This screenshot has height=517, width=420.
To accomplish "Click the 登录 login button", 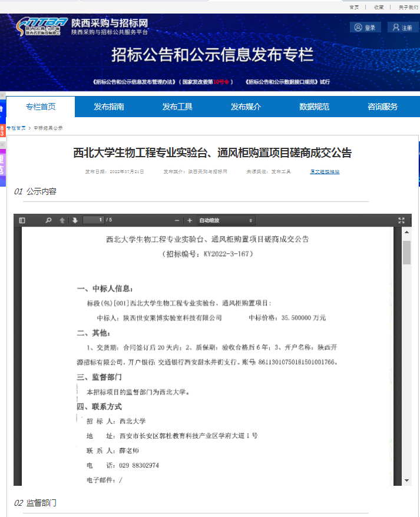I will click(x=365, y=28).
